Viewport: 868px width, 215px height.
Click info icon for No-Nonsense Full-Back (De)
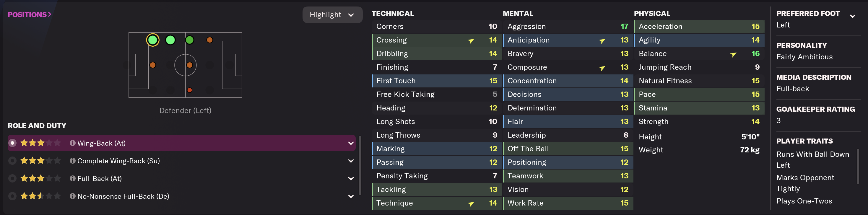pos(72,196)
